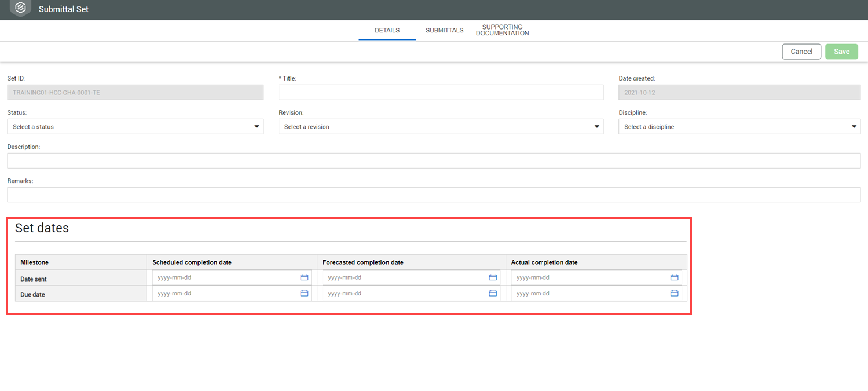Switch to the Submittals tab
This screenshot has width=868, height=391.
444,30
